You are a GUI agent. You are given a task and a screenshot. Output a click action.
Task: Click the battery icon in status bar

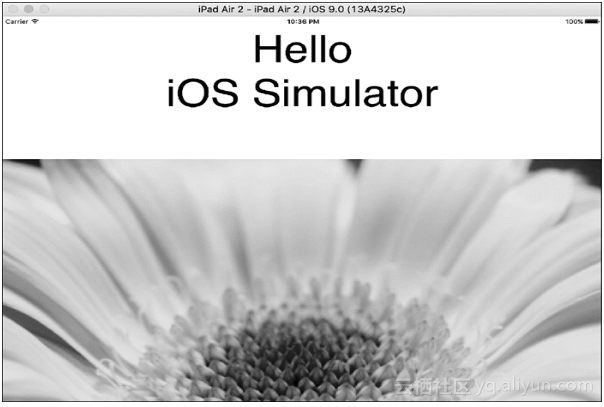tap(592, 22)
